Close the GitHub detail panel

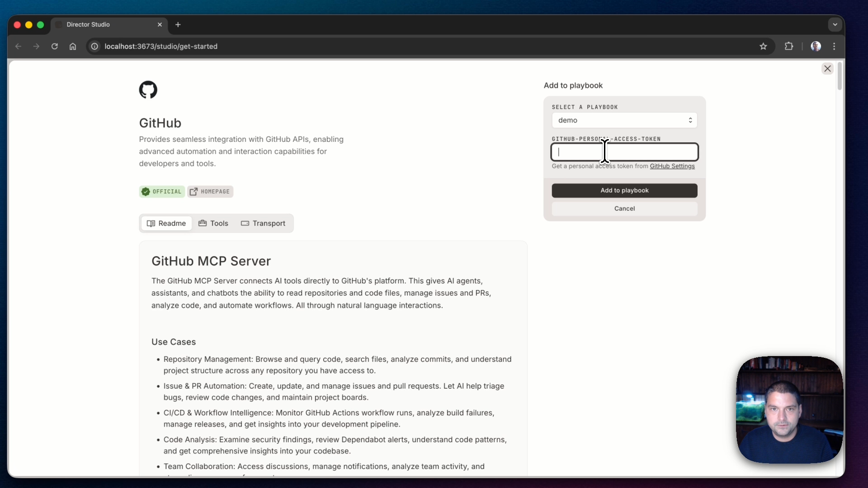pyautogui.click(x=827, y=69)
